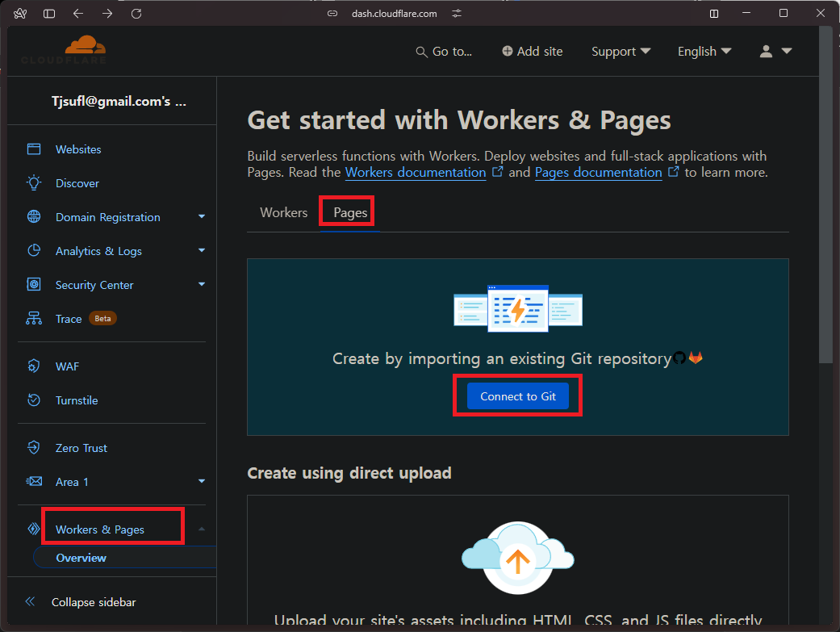Image resolution: width=840 pixels, height=632 pixels.
Task: Open Discover from the sidebar icon
Action: click(x=34, y=183)
